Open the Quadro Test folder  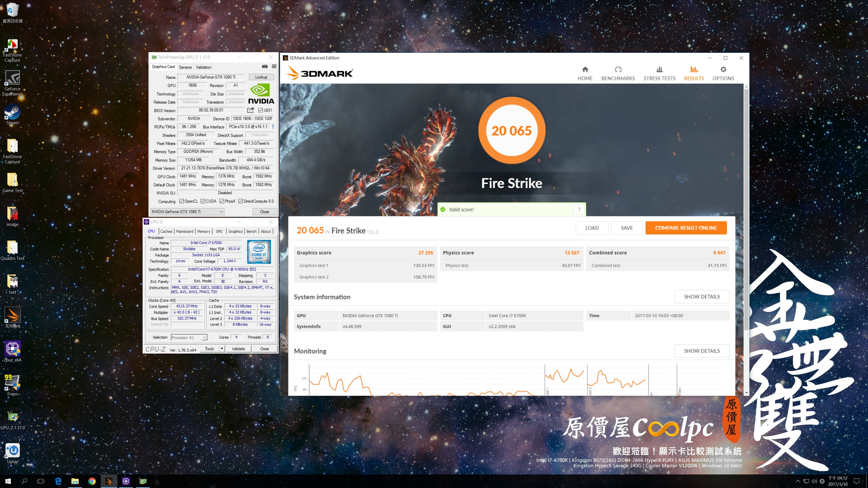(x=12, y=250)
